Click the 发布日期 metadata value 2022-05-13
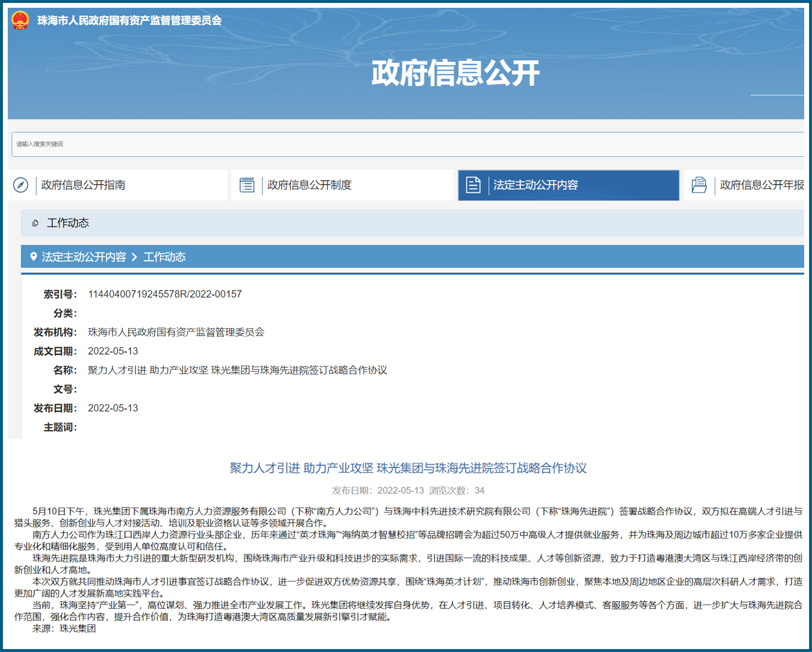The height and width of the screenshot is (652, 812). [x=113, y=408]
